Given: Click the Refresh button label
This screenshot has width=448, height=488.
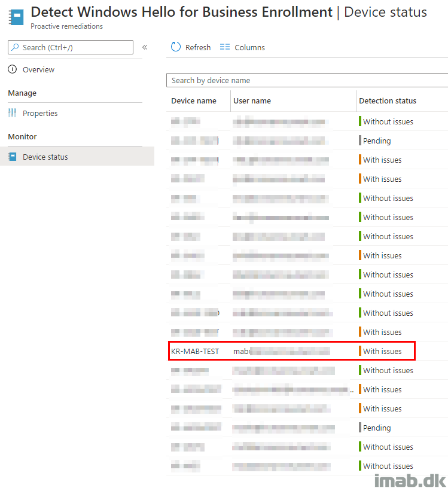Looking at the screenshot, I should click(x=198, y=47).
